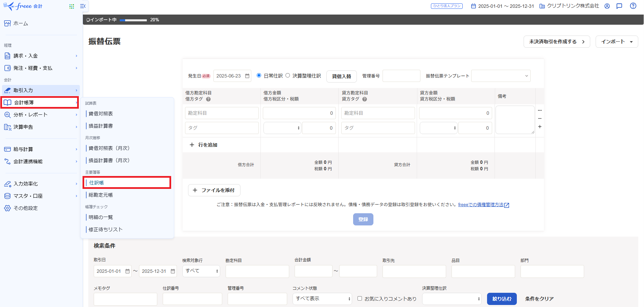
Task: Open the user account icon
Action: click(607, 6)
